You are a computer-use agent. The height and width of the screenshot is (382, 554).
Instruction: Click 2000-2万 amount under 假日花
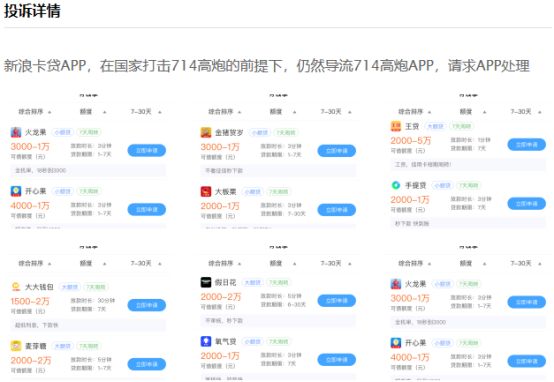221,297
